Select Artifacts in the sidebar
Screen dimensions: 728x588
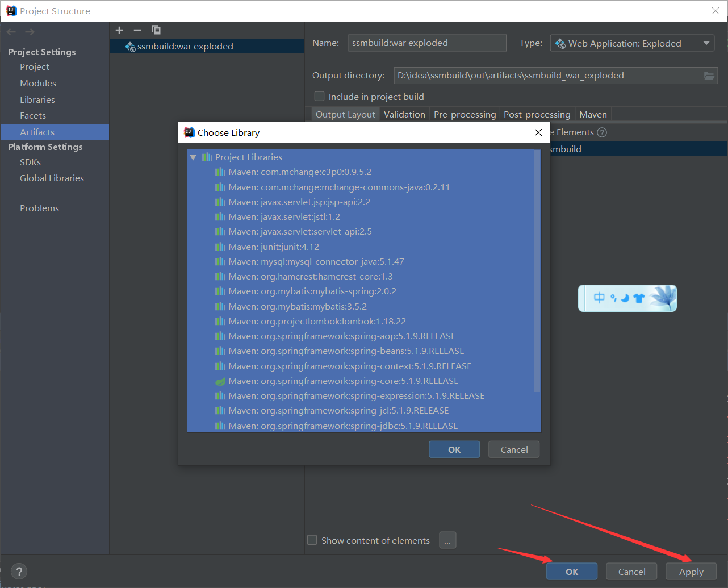(55, 132)
